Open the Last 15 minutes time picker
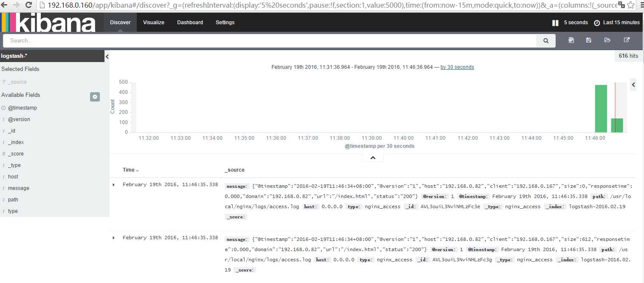Screen dimensions: 644x283 pyautogui.click(x=617, y=23)
